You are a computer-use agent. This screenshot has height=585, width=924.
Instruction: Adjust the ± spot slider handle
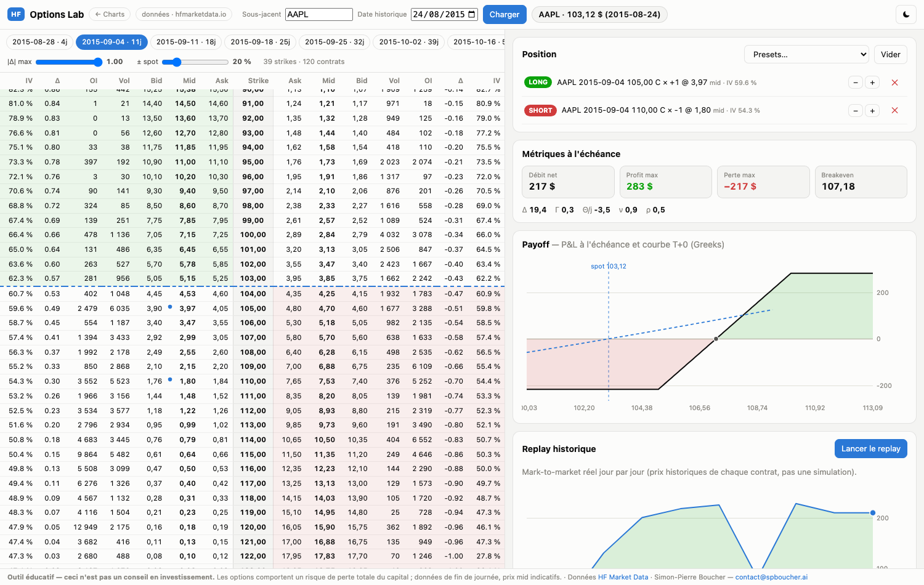177,62
